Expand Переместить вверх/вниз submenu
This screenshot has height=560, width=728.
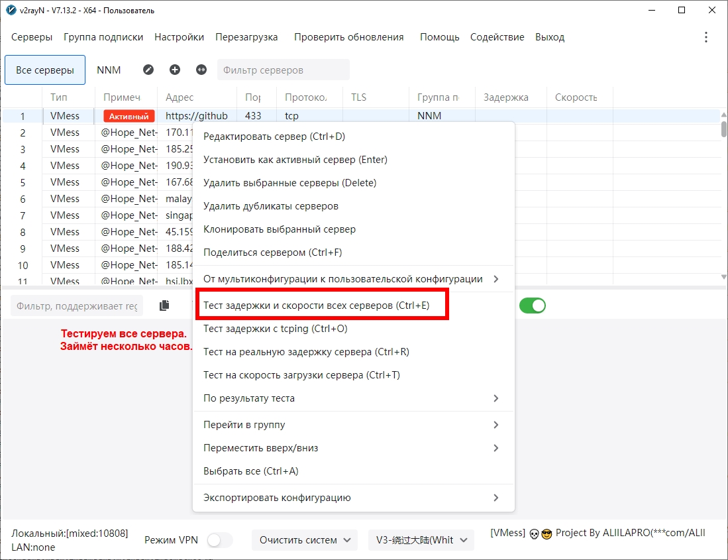click(353, 448)
